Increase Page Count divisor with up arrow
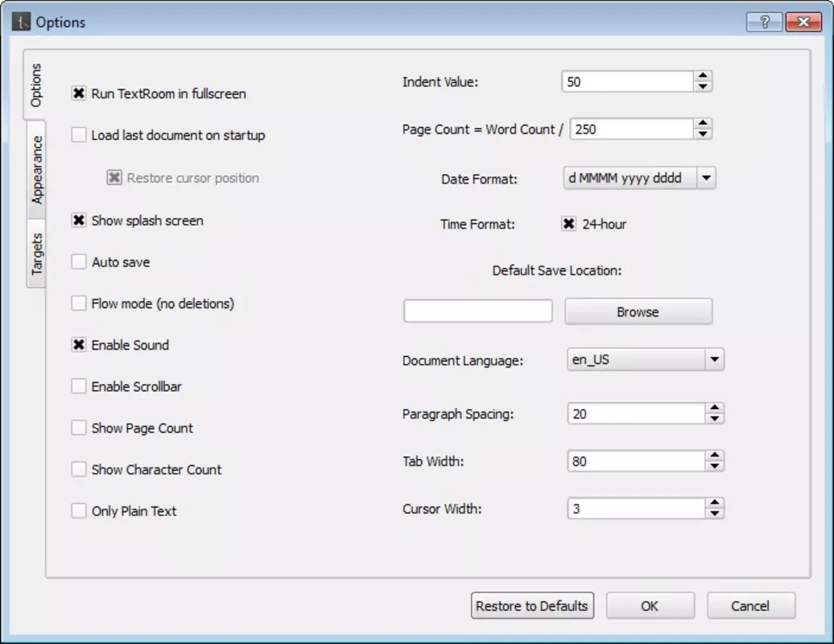Viewport: 834px width, 644px height. (703, 124)
